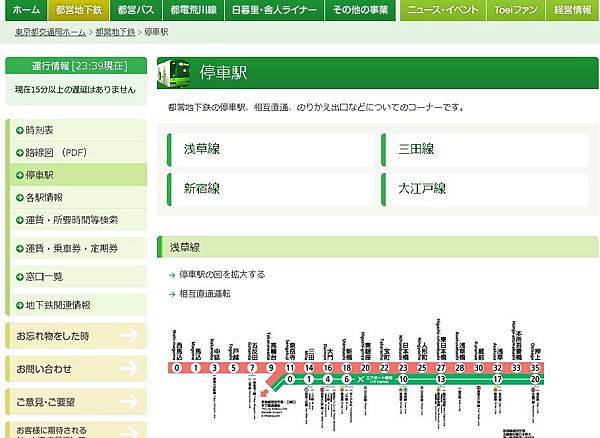Select the 停車駅 sidebar item
Viewport: 600px width, 438px height.
pos(78,175)
